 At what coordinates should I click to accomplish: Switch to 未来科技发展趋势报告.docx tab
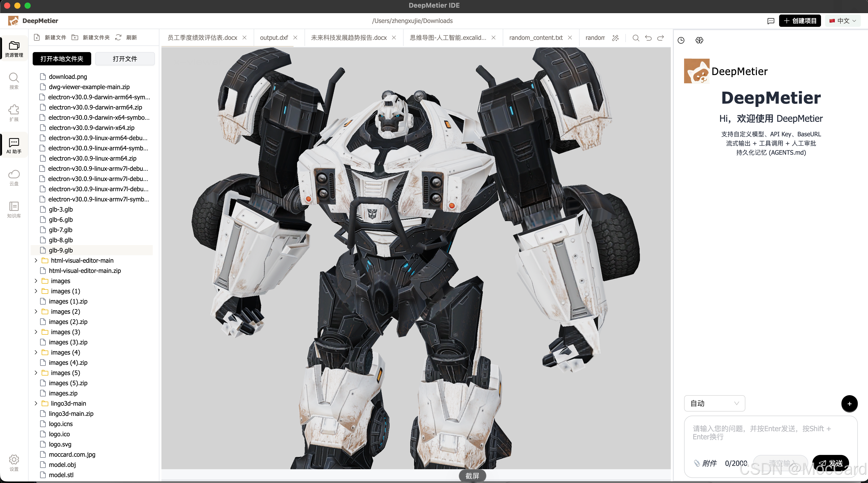(349, 38)
